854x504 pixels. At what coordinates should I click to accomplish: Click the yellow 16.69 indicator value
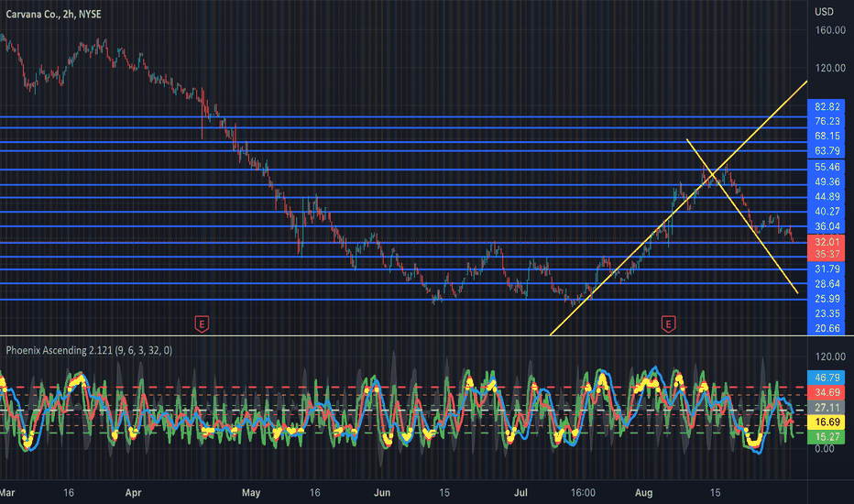[x=827, y=422]
